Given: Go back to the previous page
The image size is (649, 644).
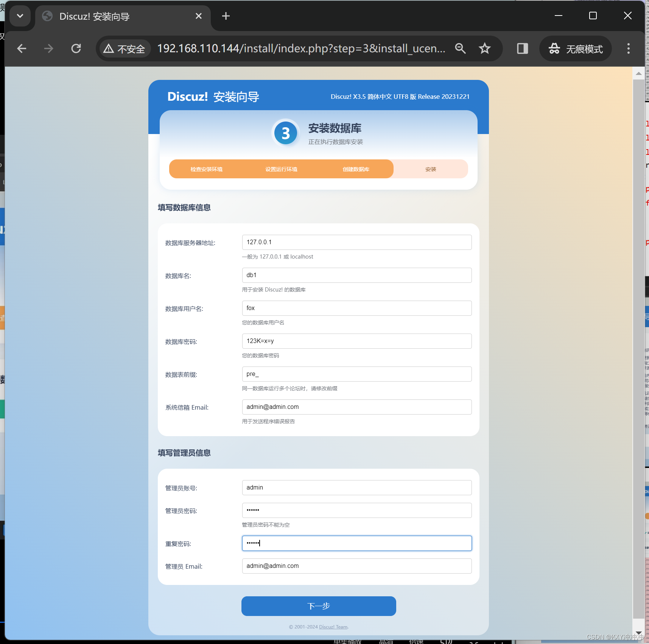Looking at the screenshot, I should [x=22, y=48].
